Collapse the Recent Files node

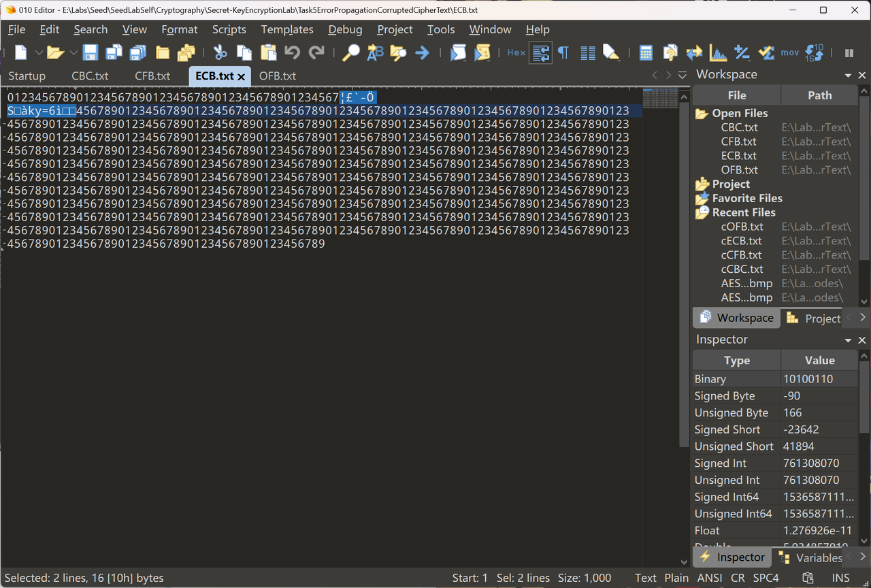tap(702, 212)
